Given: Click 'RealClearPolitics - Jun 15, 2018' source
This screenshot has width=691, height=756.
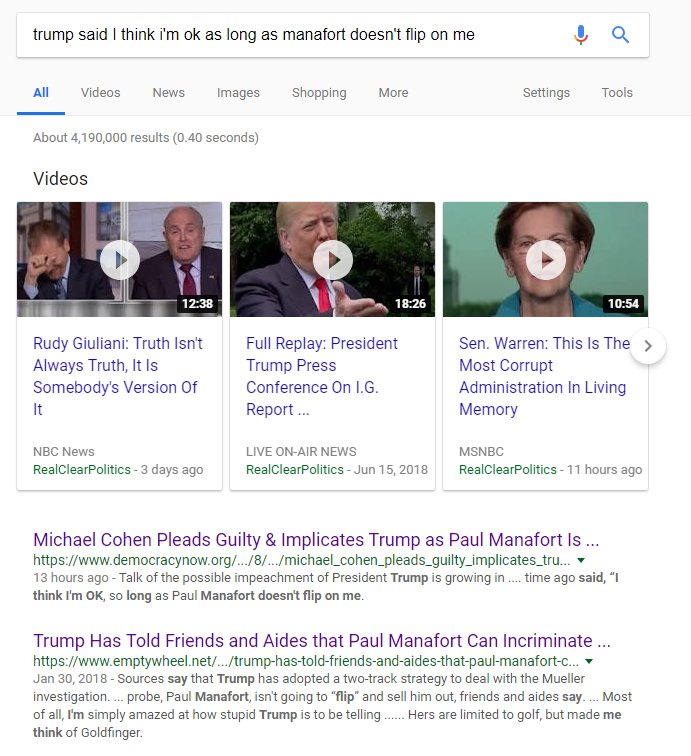Looking at the screenshot, I should (337, 470).
